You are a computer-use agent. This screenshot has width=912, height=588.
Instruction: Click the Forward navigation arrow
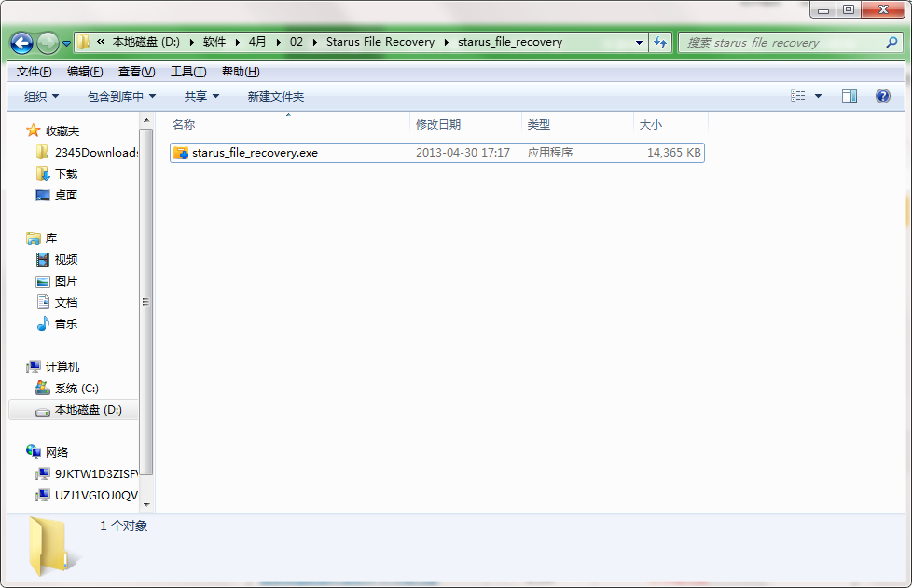(48, 43)
